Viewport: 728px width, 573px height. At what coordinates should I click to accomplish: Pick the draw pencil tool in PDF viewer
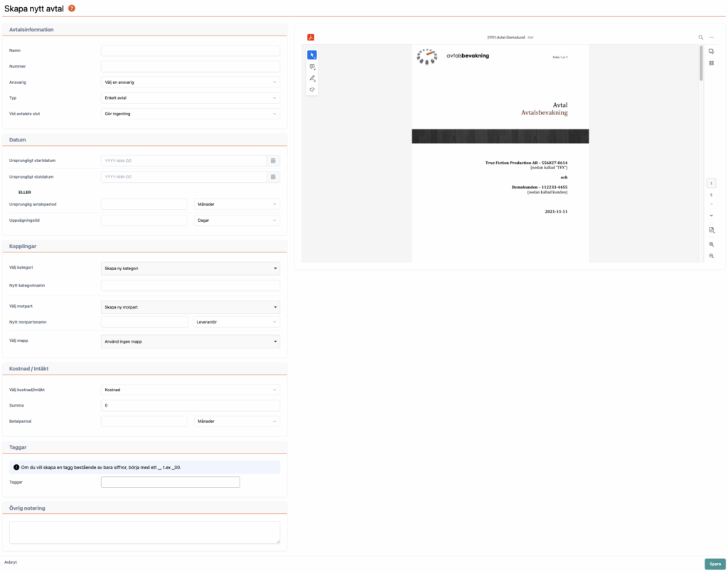[312, 78]
